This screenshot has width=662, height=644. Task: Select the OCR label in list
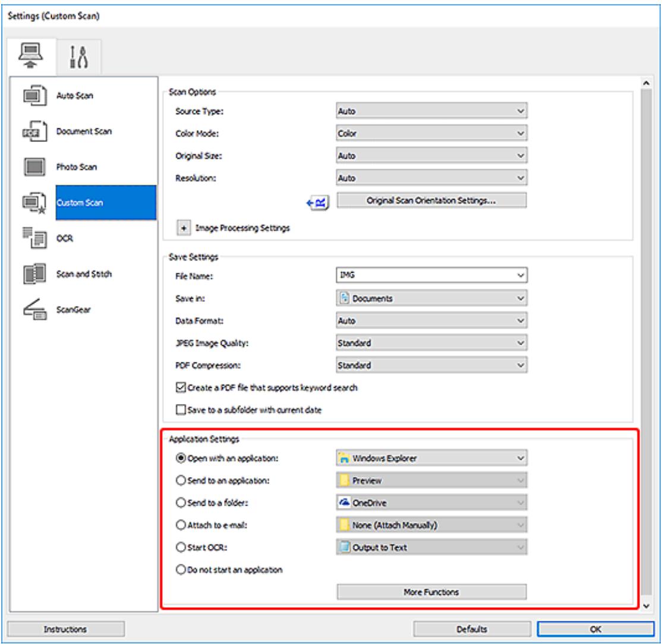point(65,238)
